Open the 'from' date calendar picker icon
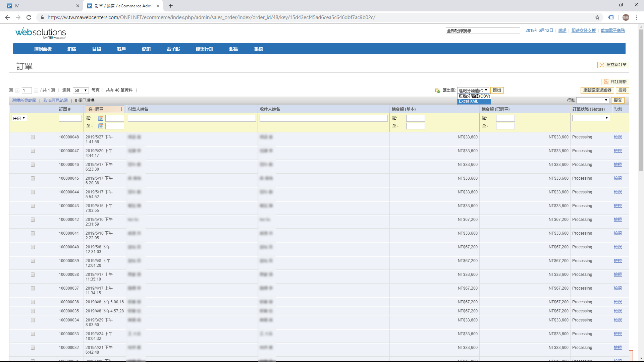The image size is (644, 362). (101, 118)
